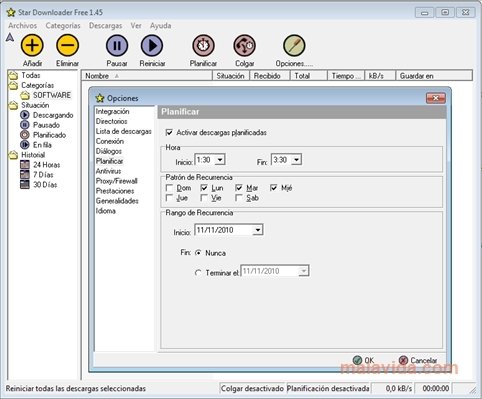Uncheck the Lun day checkbox
Viewport: 482px width, 399px height.
[204, 188]
